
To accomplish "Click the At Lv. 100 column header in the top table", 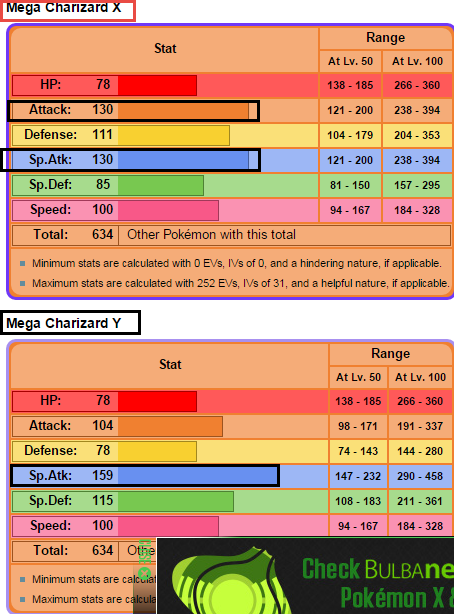I will point(417,61).
